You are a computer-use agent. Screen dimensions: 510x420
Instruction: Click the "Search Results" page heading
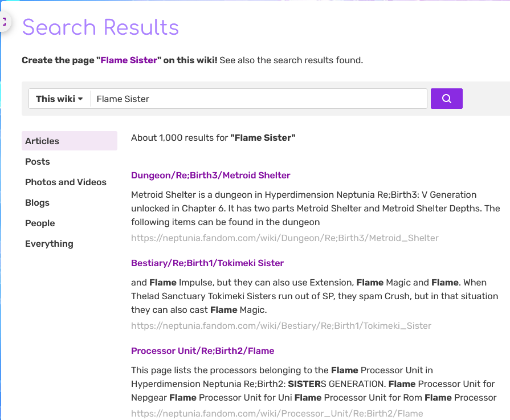click(x=100, y=27)
